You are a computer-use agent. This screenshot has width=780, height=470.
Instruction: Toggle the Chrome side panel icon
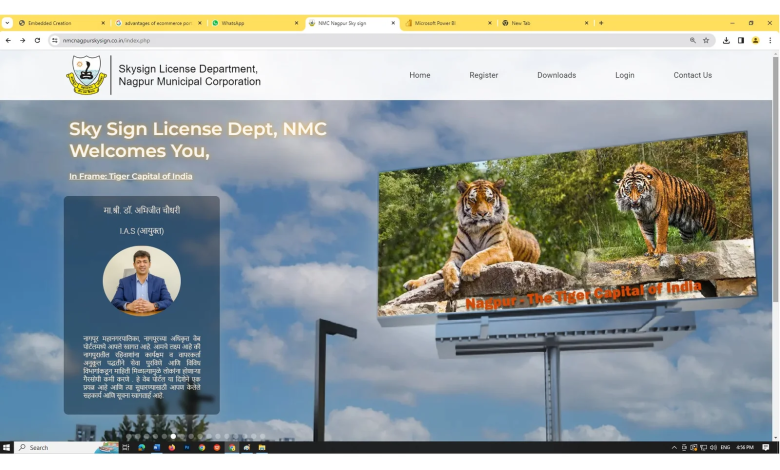(741, 40)
